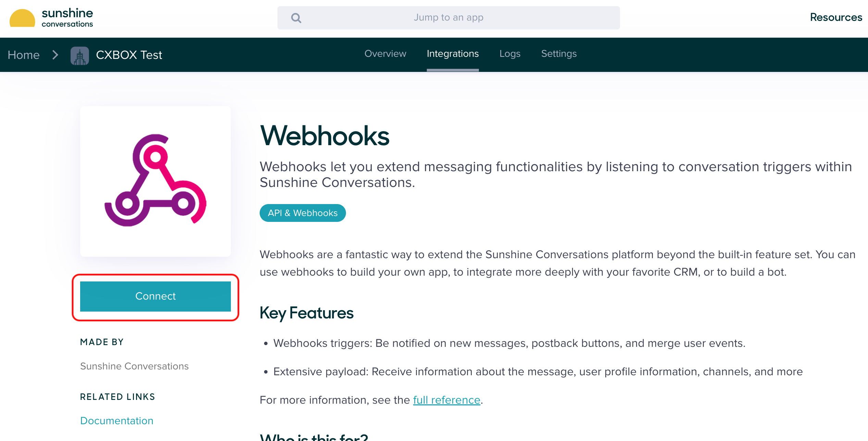Click the MADE BY label
868x441 pixels.
coord(102,342)
